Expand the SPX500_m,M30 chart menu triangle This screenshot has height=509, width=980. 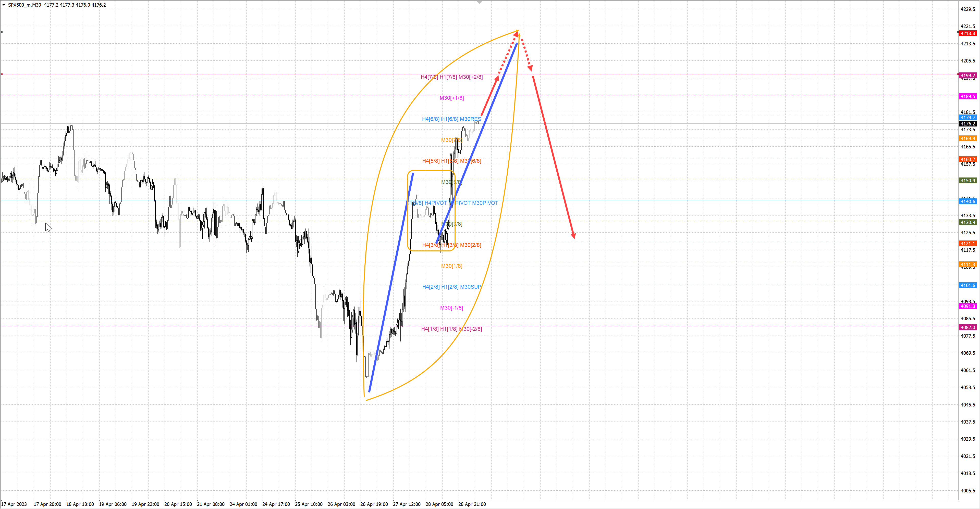(4, 5)
